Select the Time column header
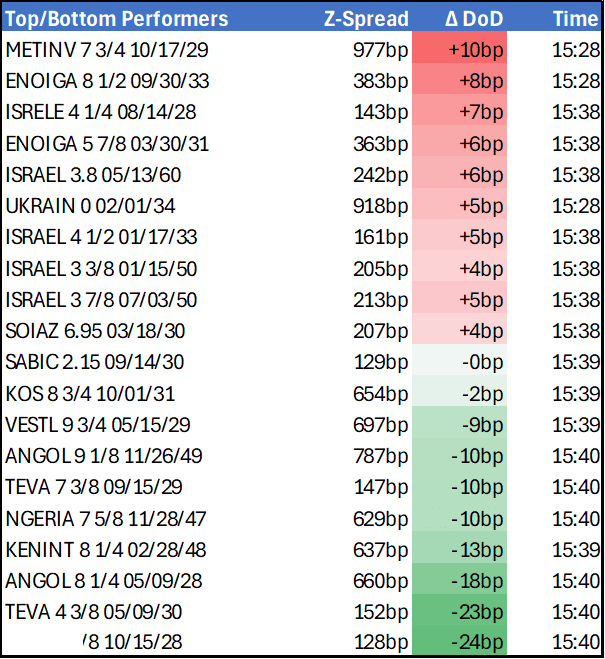 point(575,19)
